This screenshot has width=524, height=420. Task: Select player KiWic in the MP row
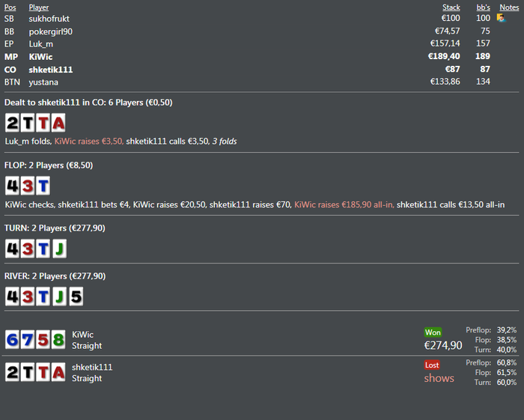(40, 57)
